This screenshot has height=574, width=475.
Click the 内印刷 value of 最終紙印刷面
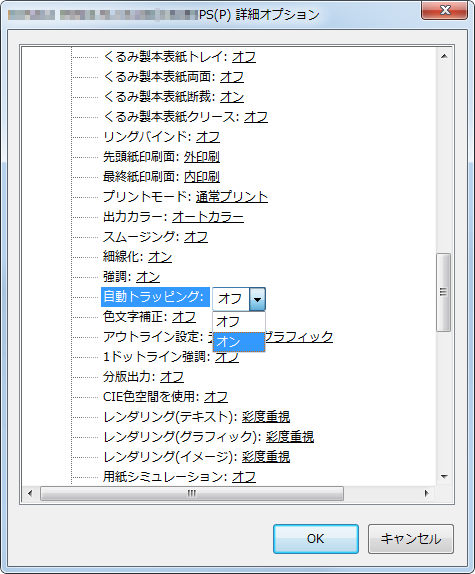(x=202, y=177)
